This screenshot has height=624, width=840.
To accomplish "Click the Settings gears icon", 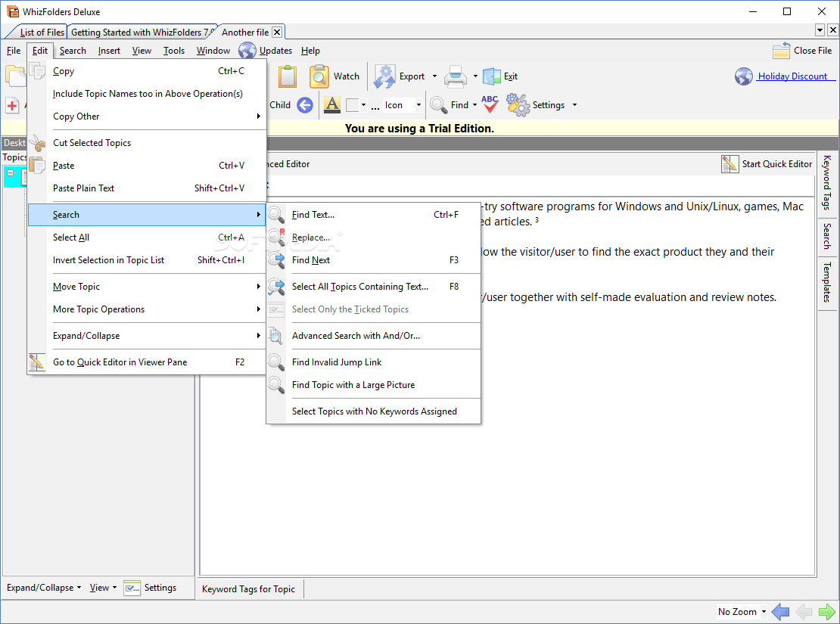I will click(x=518, y=105).
